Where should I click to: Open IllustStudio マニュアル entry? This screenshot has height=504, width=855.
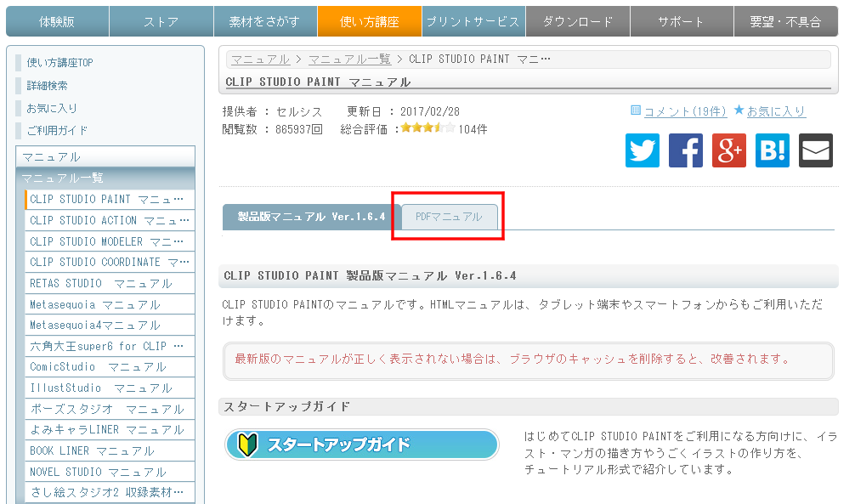(x=110, y=388)
